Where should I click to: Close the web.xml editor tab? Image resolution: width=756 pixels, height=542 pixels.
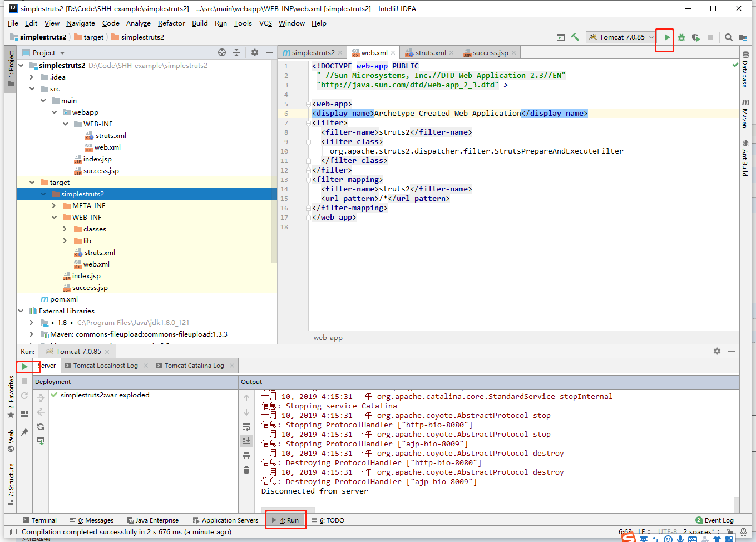[x=393, y=53]
